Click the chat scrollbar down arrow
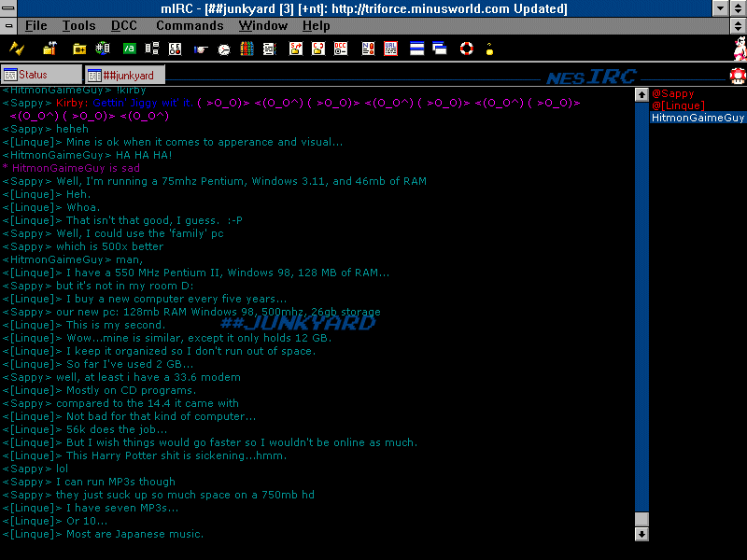The image size is (747, 560). 641,534
